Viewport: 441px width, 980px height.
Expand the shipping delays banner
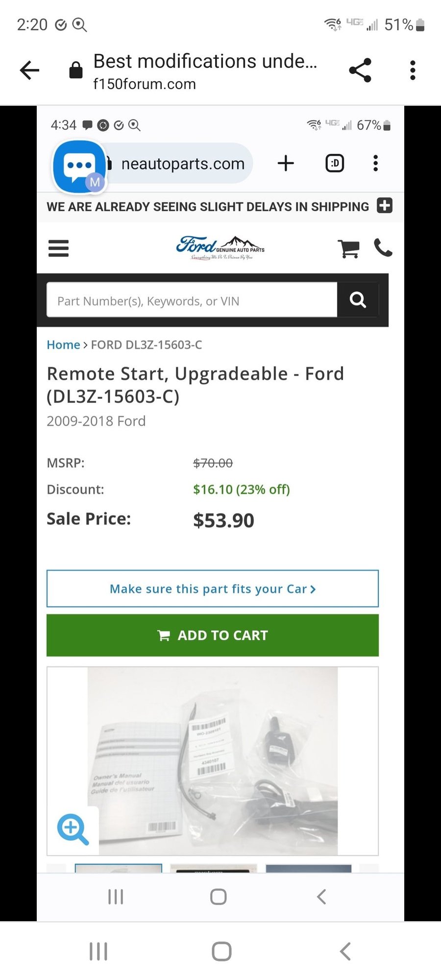385,206
